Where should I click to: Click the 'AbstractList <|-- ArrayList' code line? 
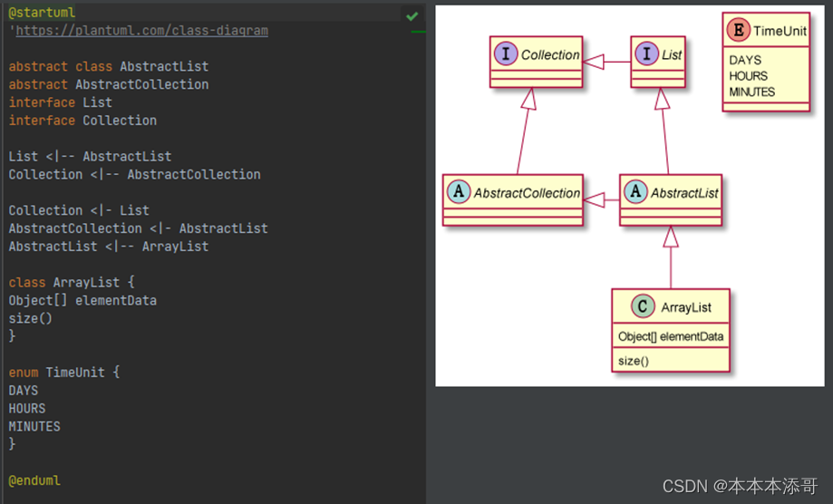coord(109,247)
